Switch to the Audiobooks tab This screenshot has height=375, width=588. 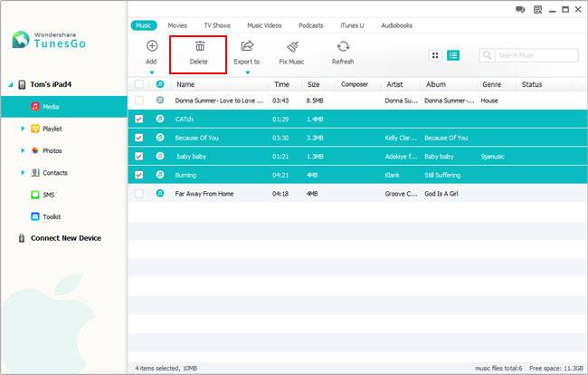point(397,25)
